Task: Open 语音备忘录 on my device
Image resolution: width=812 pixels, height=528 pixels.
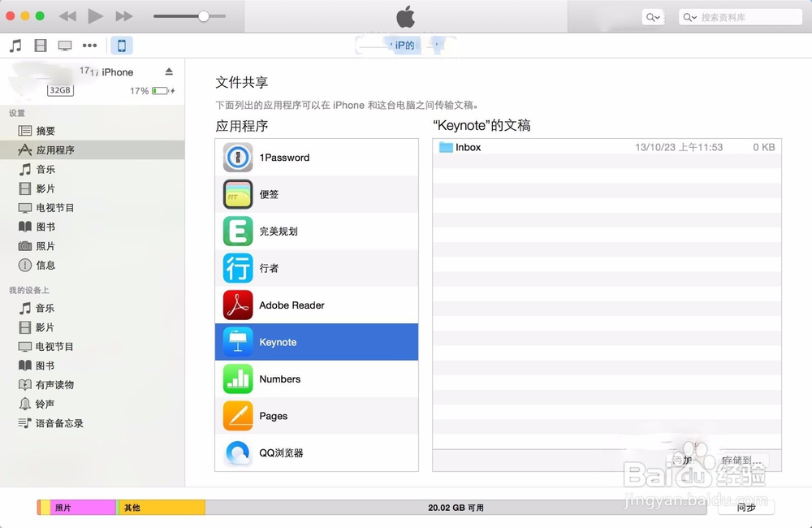Action: [93, 423]
